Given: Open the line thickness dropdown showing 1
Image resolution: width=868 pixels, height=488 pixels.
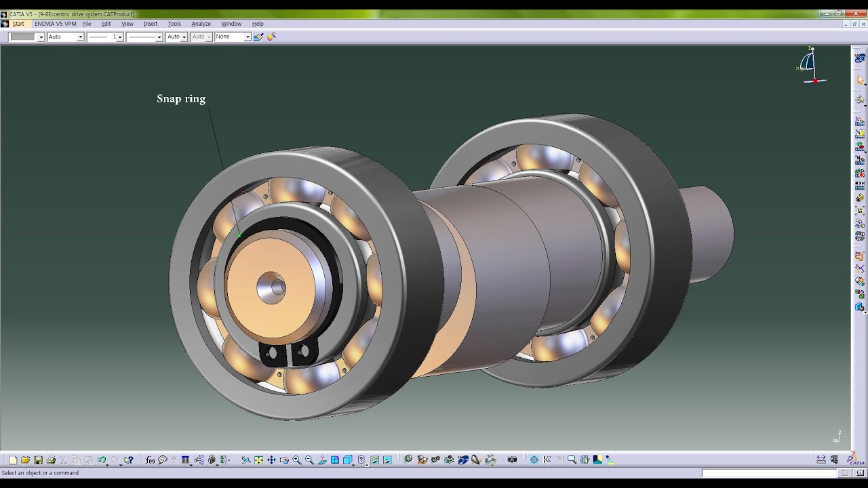Looking at the screenshot, I should click(x=105, y=37).
